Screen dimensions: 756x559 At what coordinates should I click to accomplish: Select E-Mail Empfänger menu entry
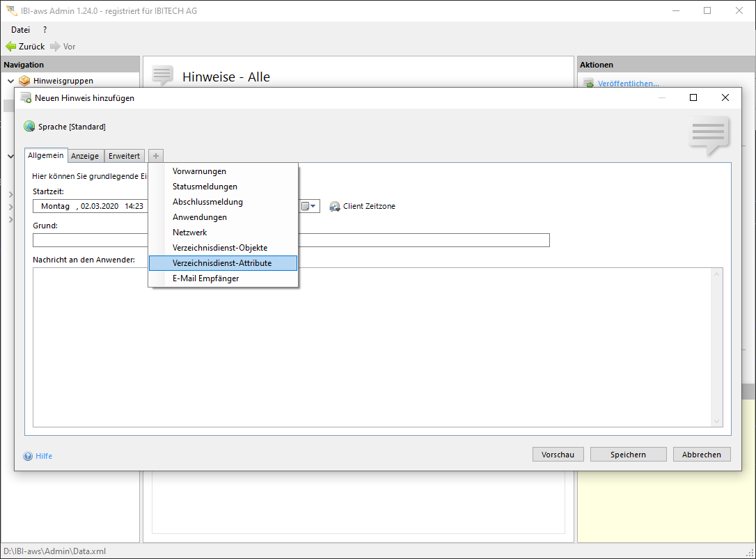[x=205, y=278]
